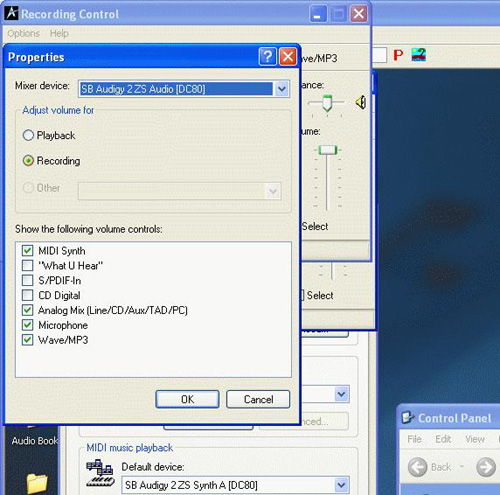Click the Recording Control title bar icon
The image size is (500, 495).
click(12, 13)
